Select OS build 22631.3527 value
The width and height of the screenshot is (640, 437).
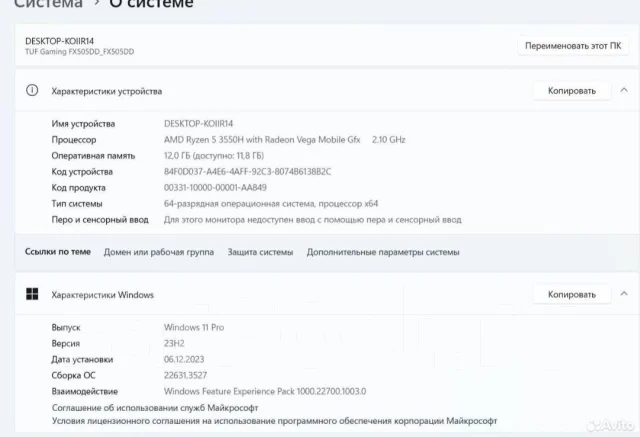click(x=185, y=375)
